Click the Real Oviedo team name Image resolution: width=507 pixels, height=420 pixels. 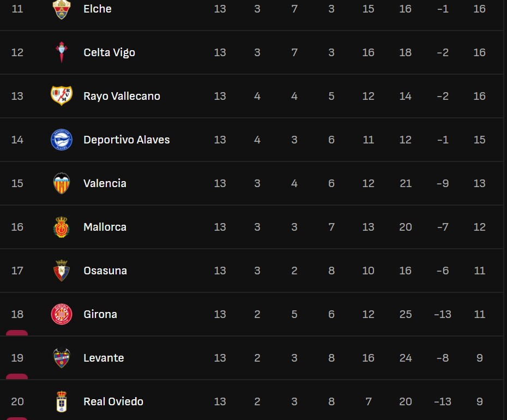[x=113, y=401]
